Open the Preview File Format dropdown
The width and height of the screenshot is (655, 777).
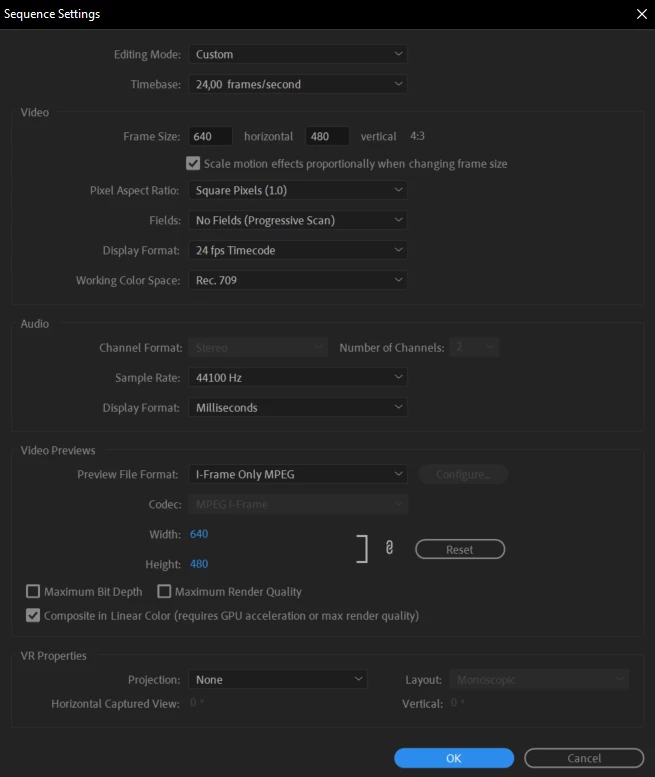click(298, 474)
